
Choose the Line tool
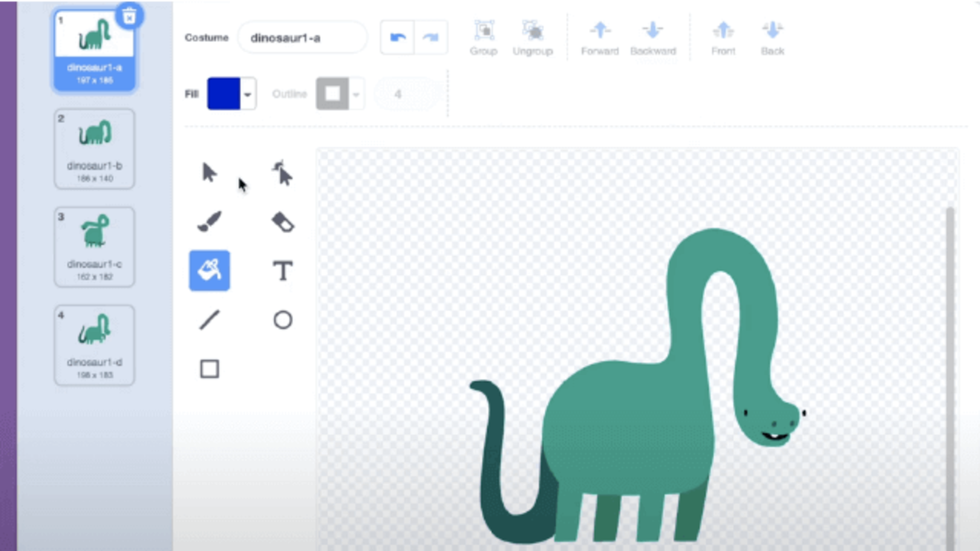click(x=209, y=320)
